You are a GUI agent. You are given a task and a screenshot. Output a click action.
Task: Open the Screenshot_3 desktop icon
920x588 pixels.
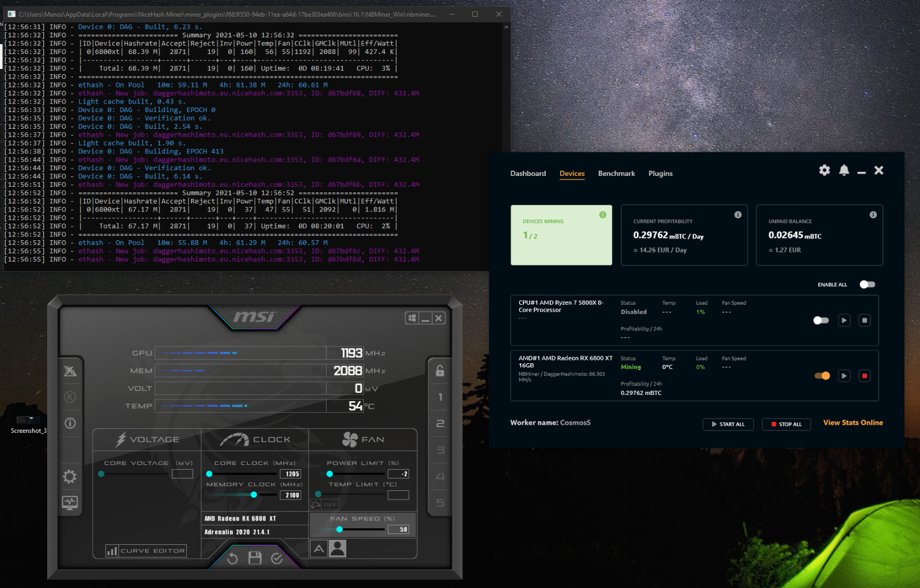[x=28, y=424]
